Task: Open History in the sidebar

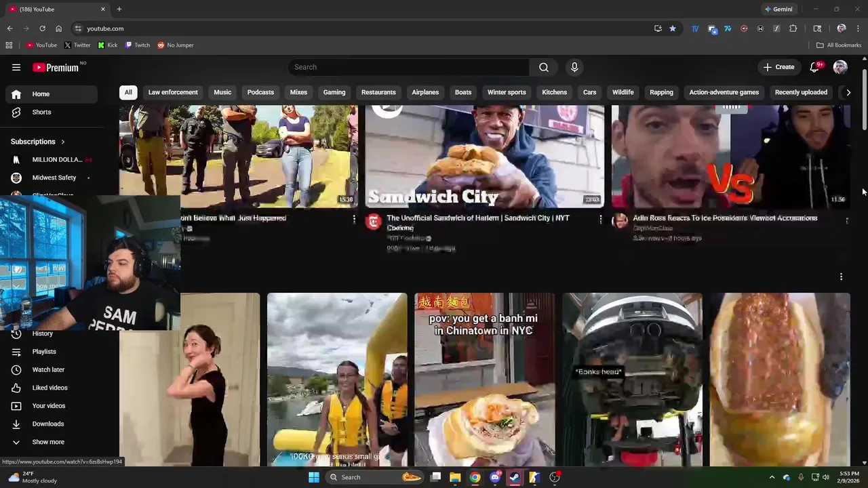Action: 52,333
